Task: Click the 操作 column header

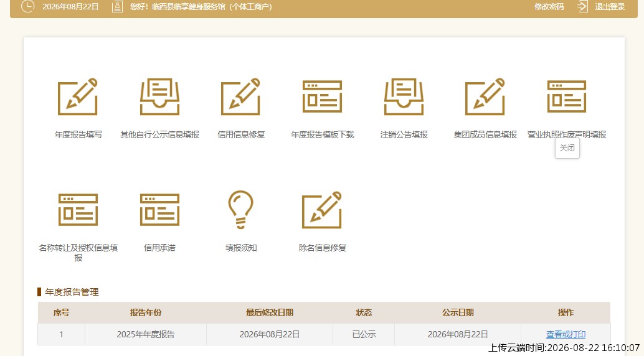Action: coord(566,312)
